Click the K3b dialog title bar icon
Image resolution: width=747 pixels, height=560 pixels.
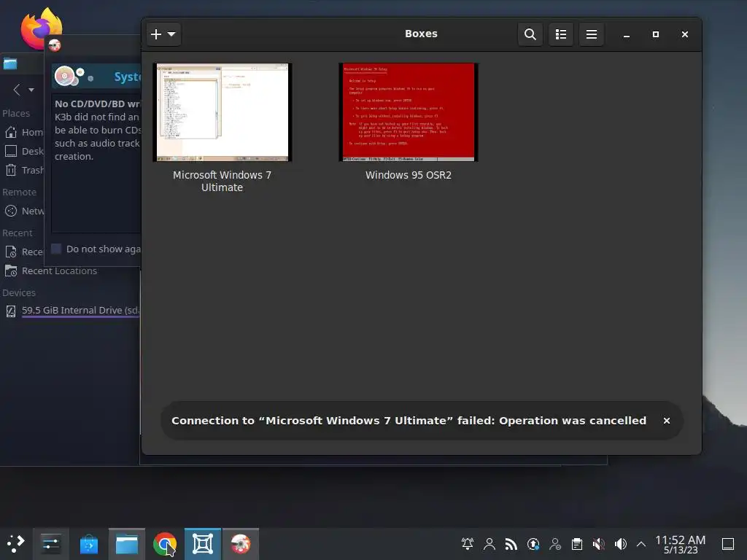pos(54,45)
